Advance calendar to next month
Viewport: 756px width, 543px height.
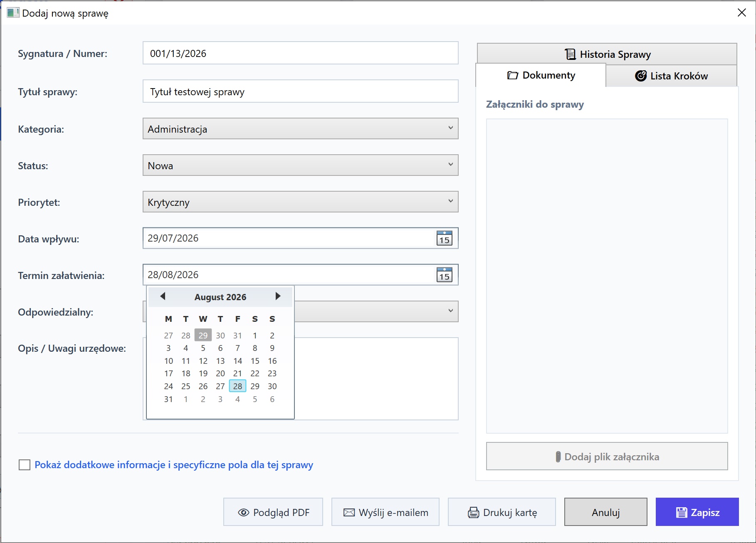tap(278, 296)
